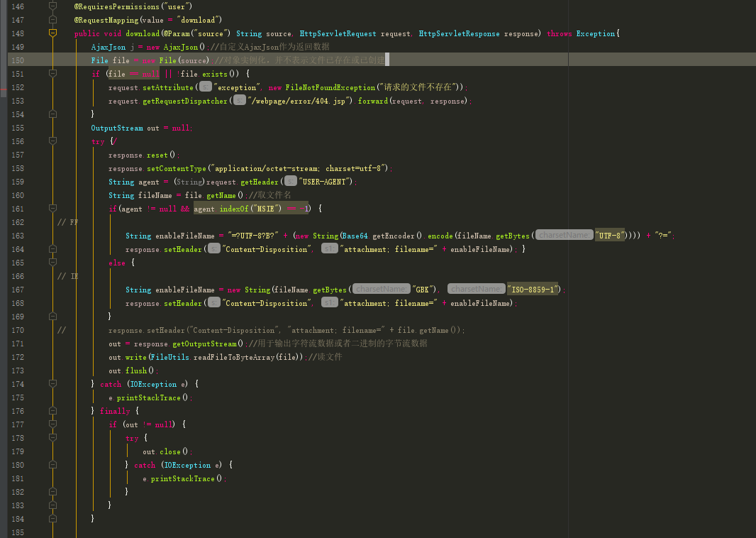Click the charsetName hint before "ISO-8859-1"

477,289
